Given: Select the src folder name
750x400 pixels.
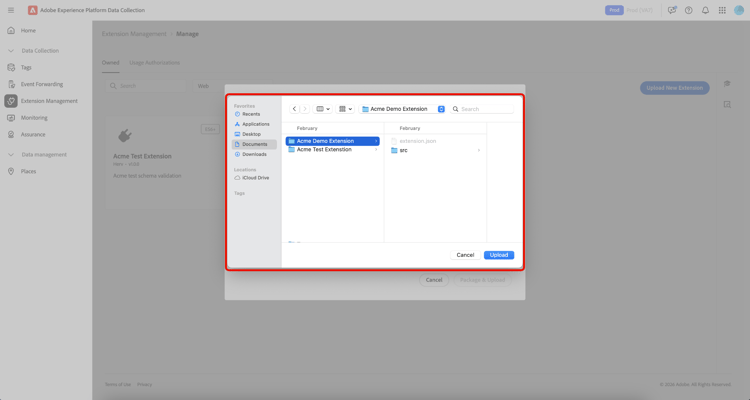Looking at the screenshot, I should 404,150.
